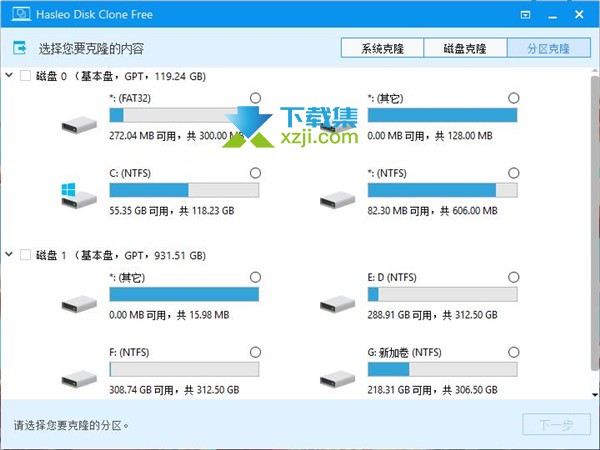Click the text 308.74 GB 可用, 共 312.50 GB

tap(174, 390)
